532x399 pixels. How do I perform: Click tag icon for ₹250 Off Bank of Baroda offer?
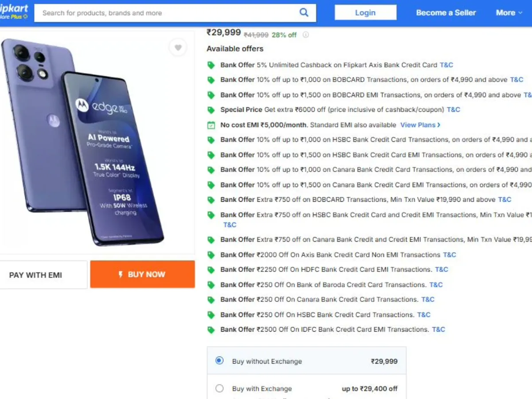[211, 285]
